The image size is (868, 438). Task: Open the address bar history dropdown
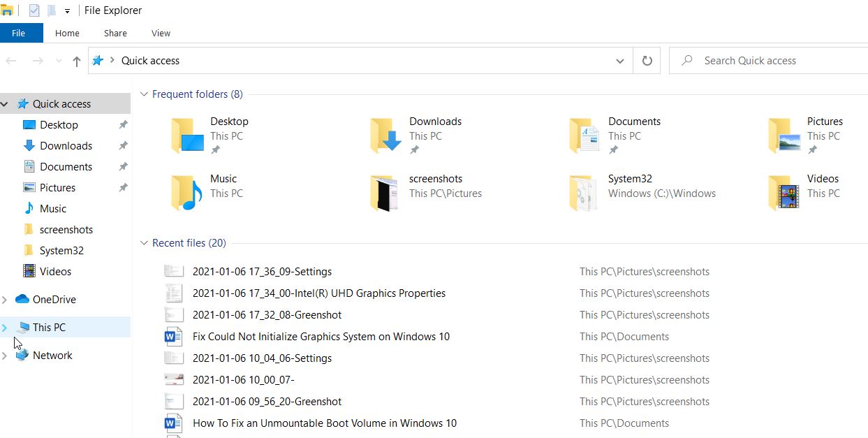pos(619,61)
